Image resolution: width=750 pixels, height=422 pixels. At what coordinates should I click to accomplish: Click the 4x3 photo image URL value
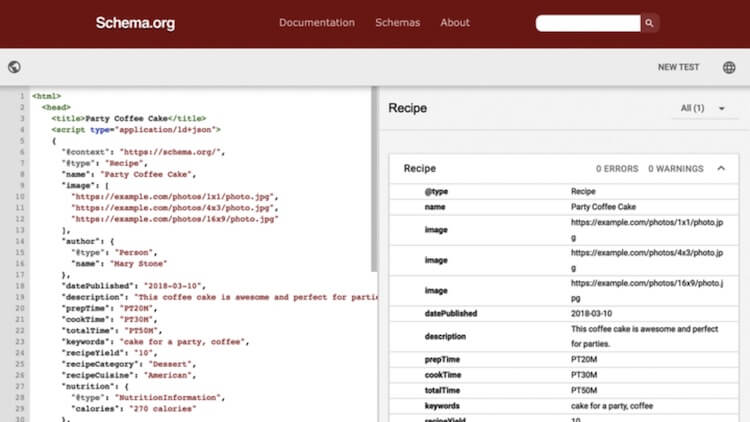(647, 260)
